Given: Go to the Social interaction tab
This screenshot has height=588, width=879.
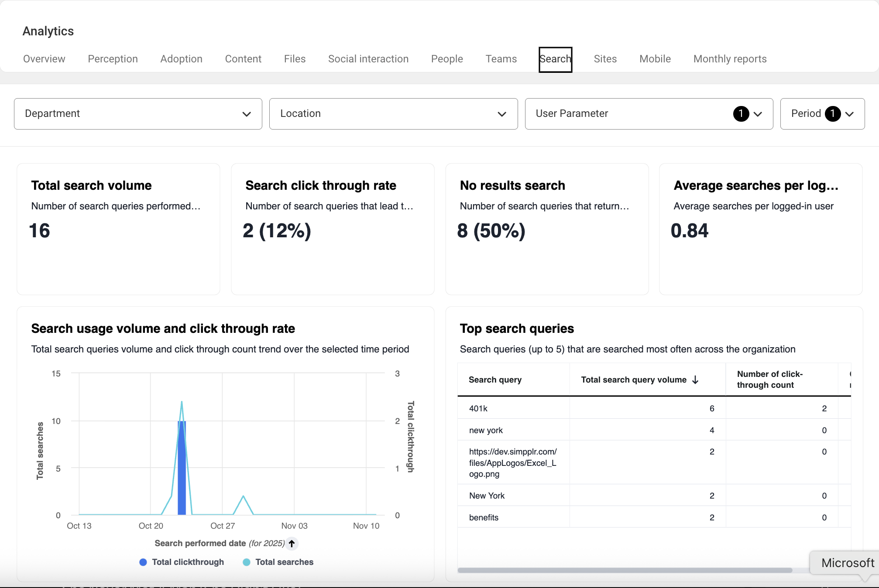Looking at the screenshot, I should coord(368,59).
